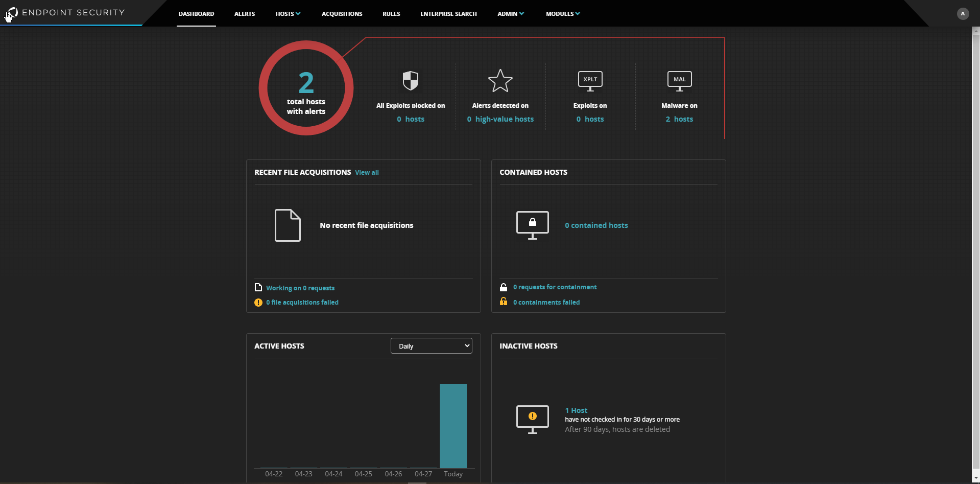Click the shield icon for blocked exploits
Viewport: 980px width, 484px height.
410,81
